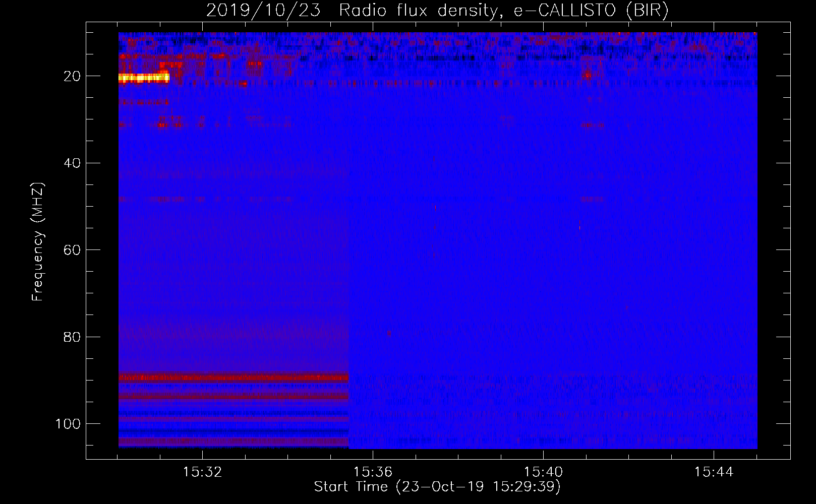Click the 15:40 time tick label
816x504 pixels.
pos(543,472)
